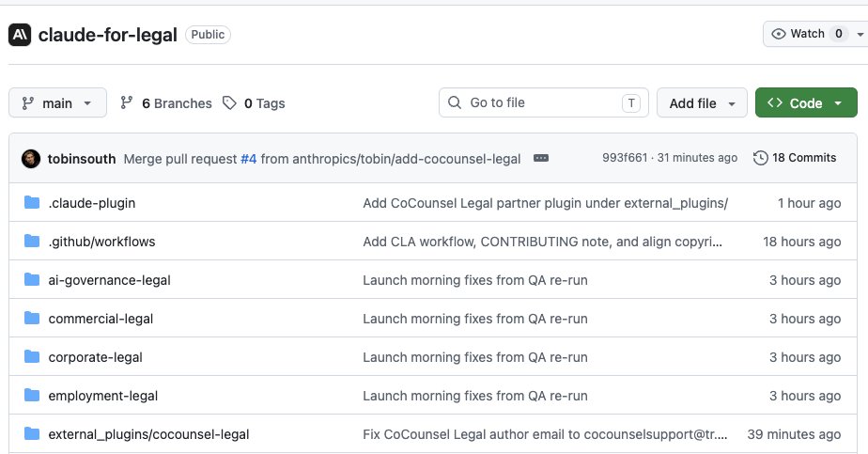Image resolution: width=868 pixels, height=454 pixels.
Task: View the 18 Commits history
Action: [804, 158]
